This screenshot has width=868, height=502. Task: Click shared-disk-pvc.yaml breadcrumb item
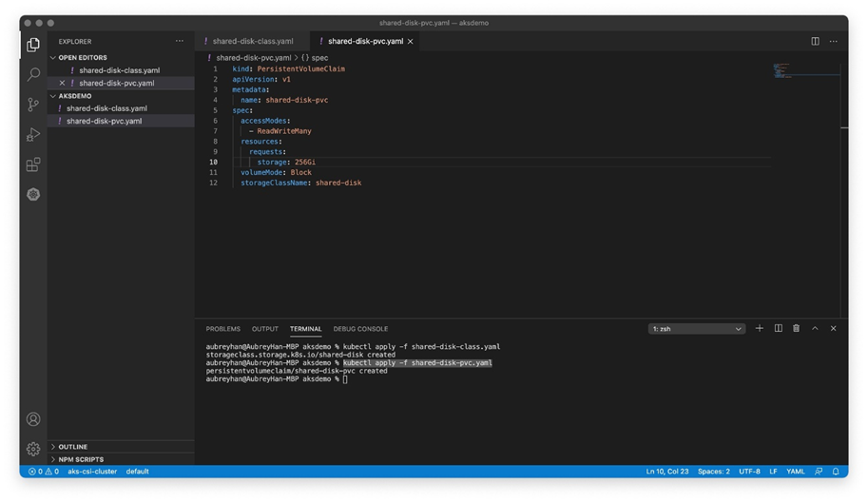coord(254,58)
